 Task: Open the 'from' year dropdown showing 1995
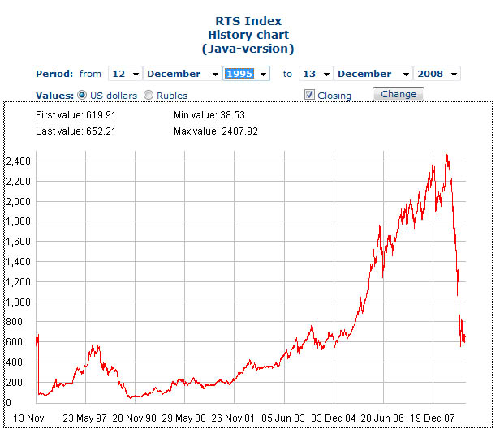point(246,74)
